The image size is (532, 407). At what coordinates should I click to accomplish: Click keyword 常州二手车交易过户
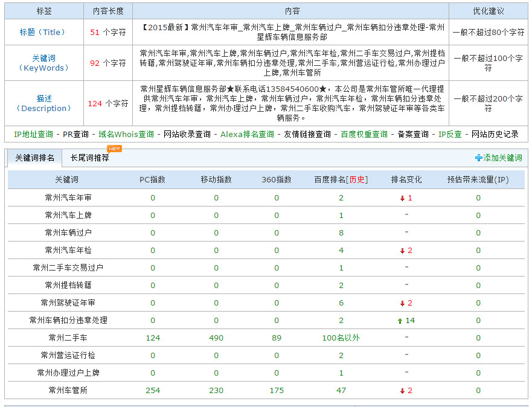[x=68, y=268]
